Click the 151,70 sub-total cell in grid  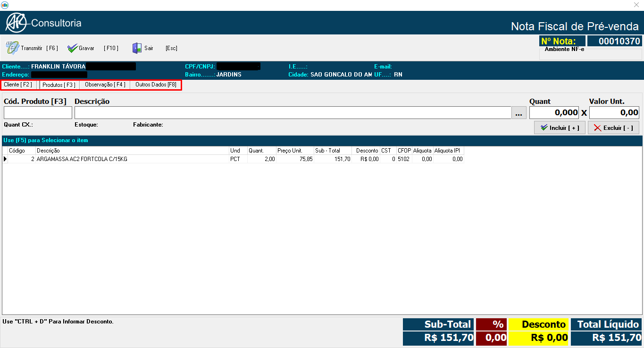(333, 159)
